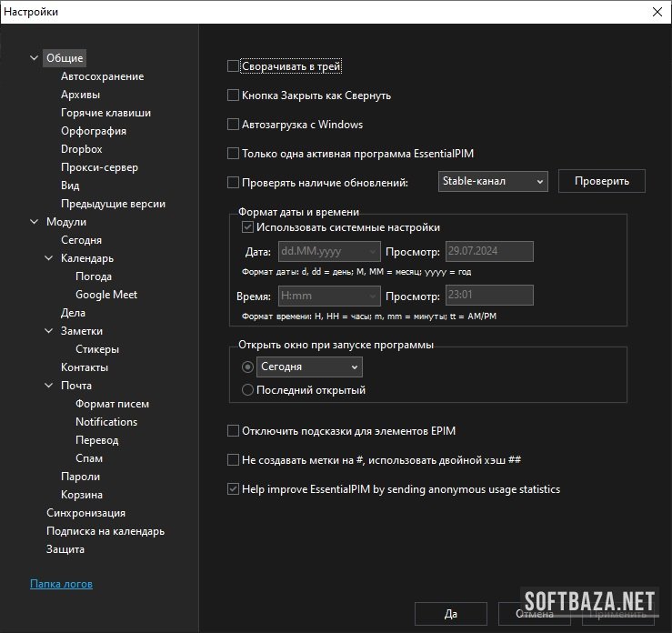
Task: Toggle Автозагрузка с Windows checkbox
Action: click(234, 125)
